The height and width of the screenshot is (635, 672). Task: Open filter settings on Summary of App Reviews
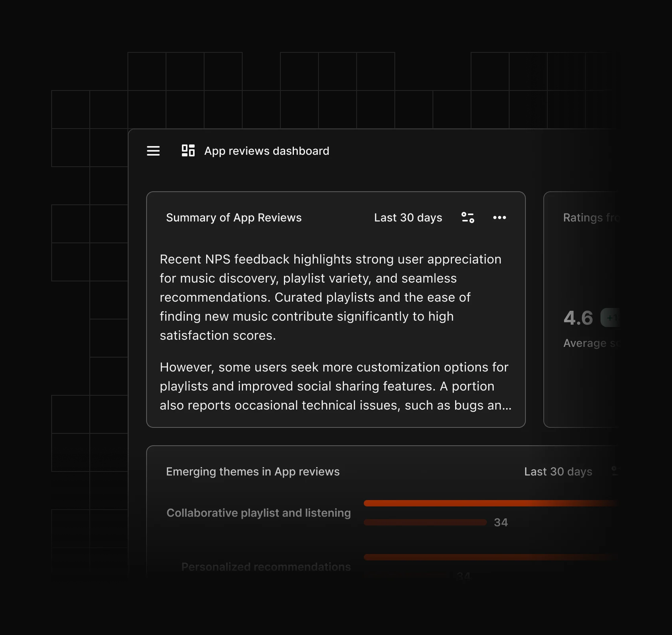pyautogui.click(x=468, y=217)
